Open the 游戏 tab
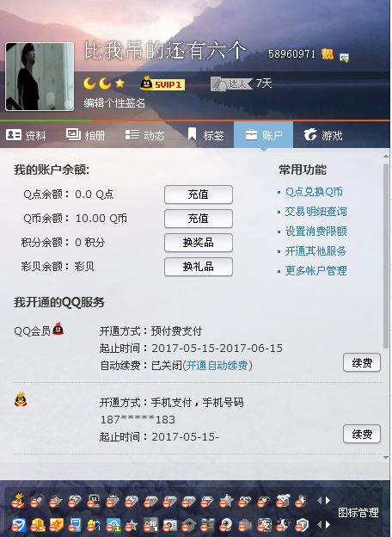392x537 pixels. [x=323, y=135]
